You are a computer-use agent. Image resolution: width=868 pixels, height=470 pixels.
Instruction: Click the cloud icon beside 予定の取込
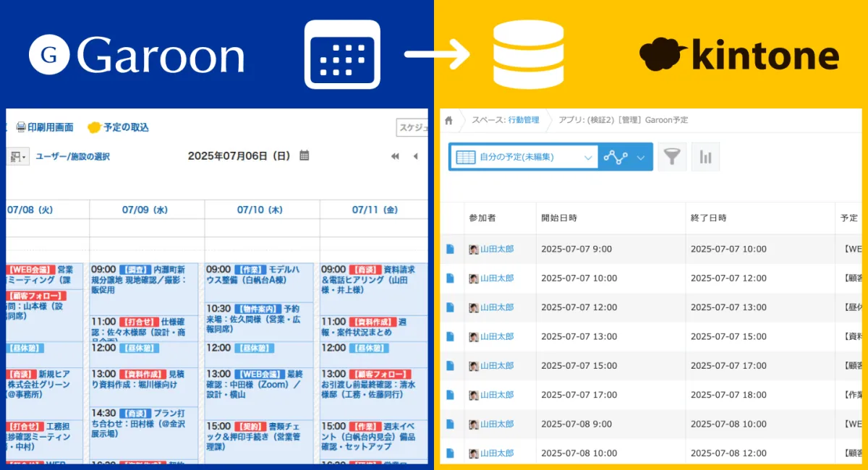click(x=94, y=128)
